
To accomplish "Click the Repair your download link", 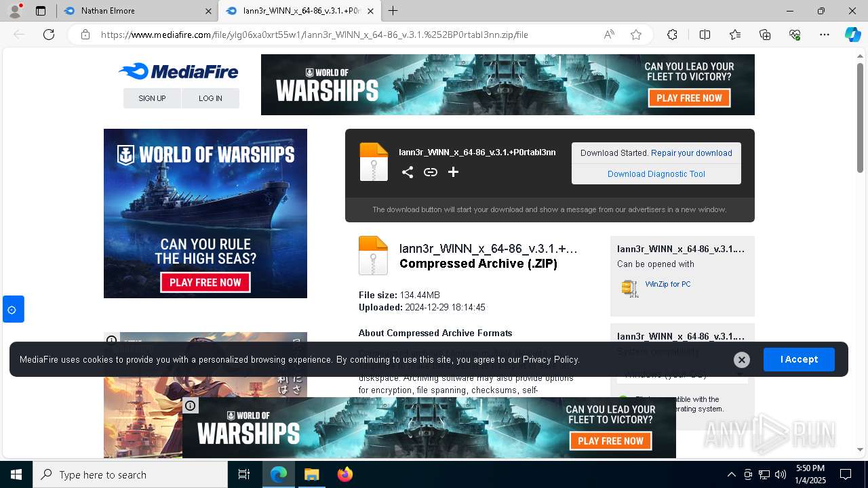I will (x=692, y=153).
